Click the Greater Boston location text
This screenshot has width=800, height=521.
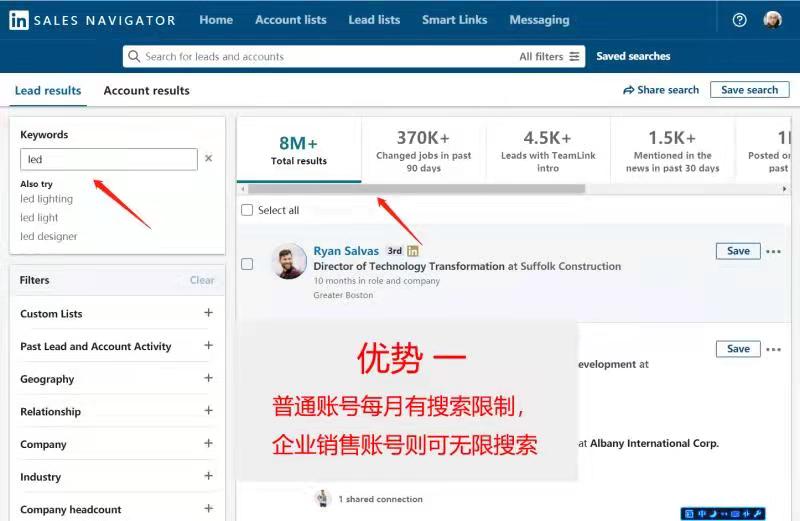pos(343,295)
